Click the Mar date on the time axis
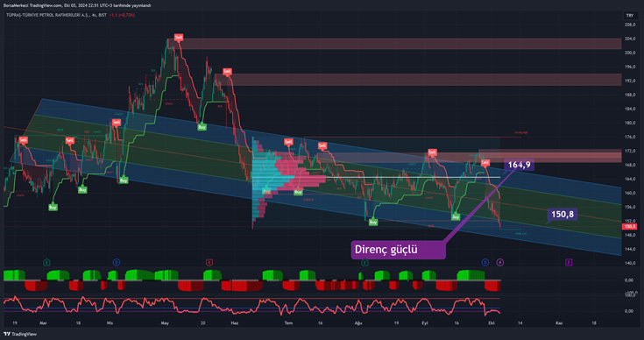Screen dimensions: 644x340 click(x=43, y=323)
